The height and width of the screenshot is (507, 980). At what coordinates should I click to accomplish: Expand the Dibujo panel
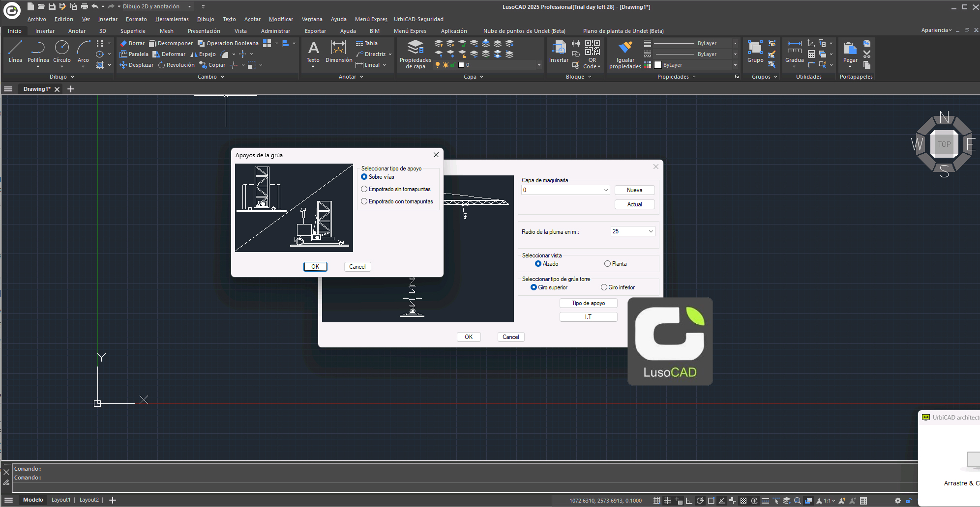[62, 77]
